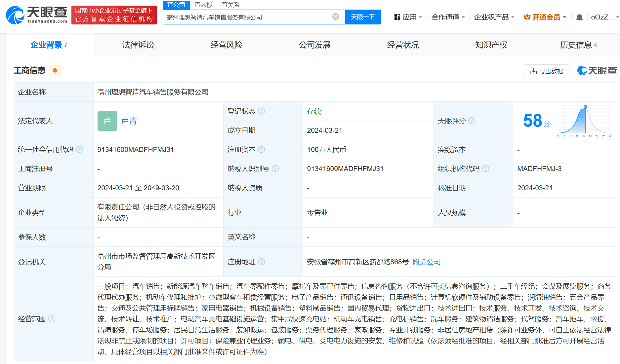Click help icon next to 经营范围
The image size is (620, 364).
[x=52, y=319]
